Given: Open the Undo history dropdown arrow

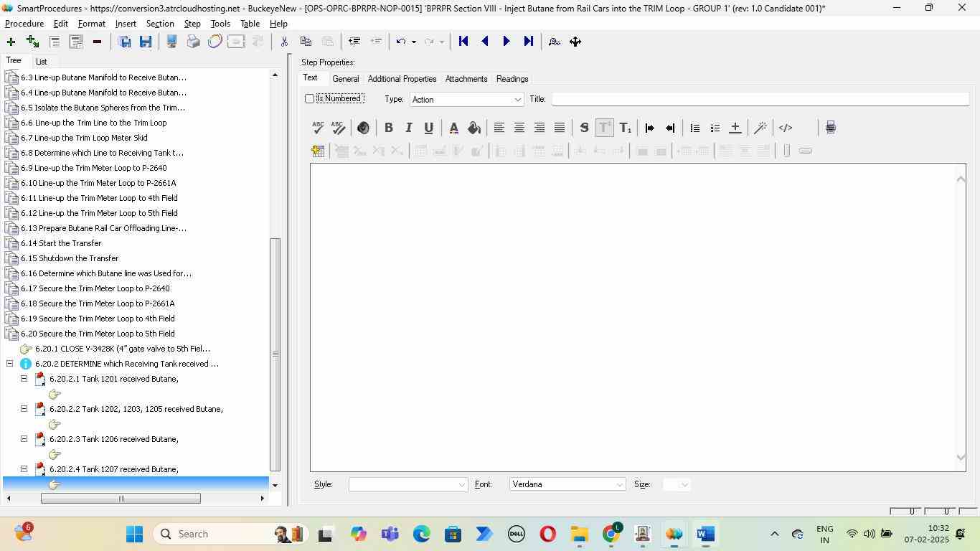Looking at the screenshot, I should (x=414, y=42).
